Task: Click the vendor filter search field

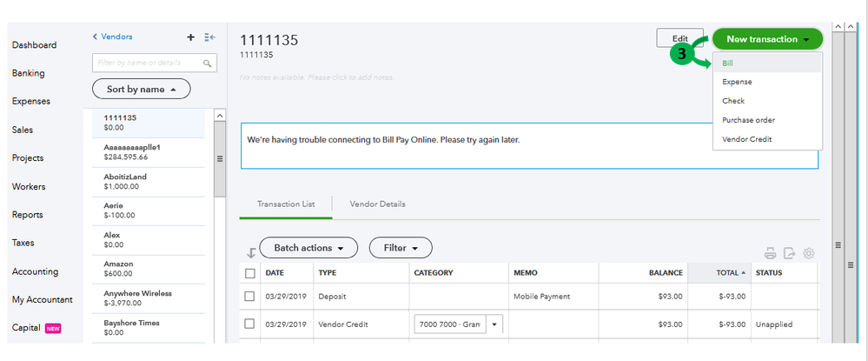Action: [x=148, y=64]
